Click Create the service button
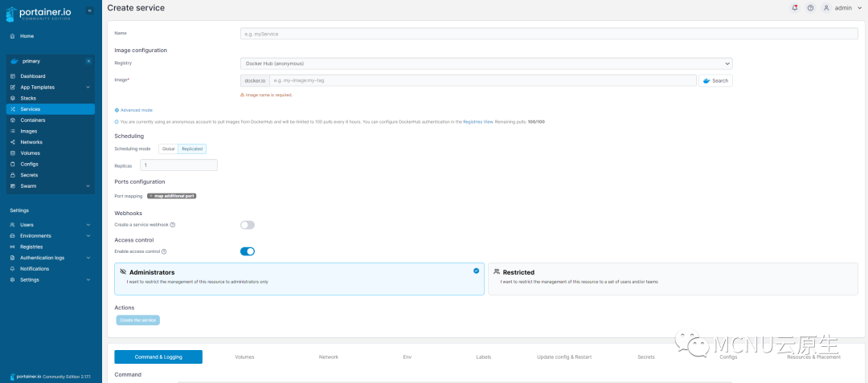This screenshot has height=383, width=868. (138, 320)
